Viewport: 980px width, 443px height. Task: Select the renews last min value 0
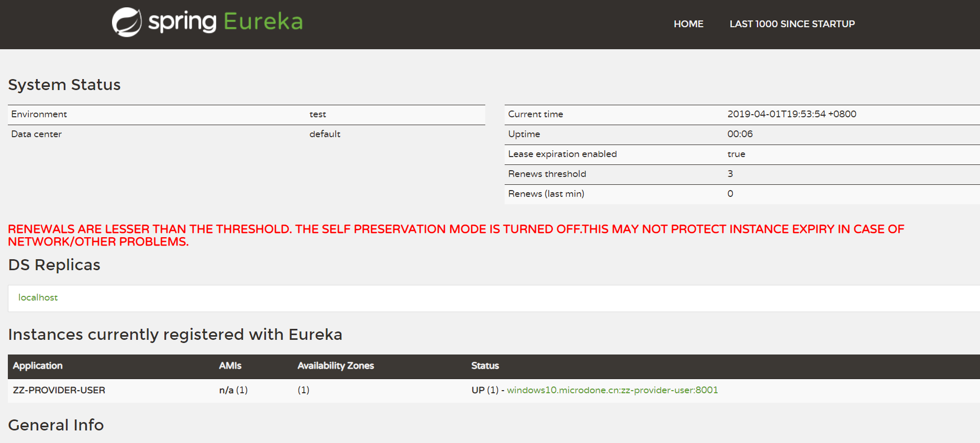tap(730, 194)
